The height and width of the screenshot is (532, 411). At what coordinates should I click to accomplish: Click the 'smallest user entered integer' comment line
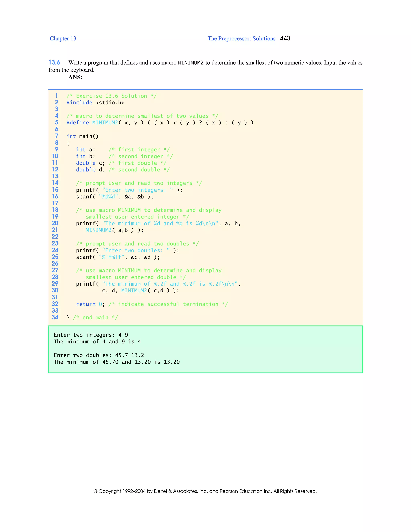coord(137,217)
